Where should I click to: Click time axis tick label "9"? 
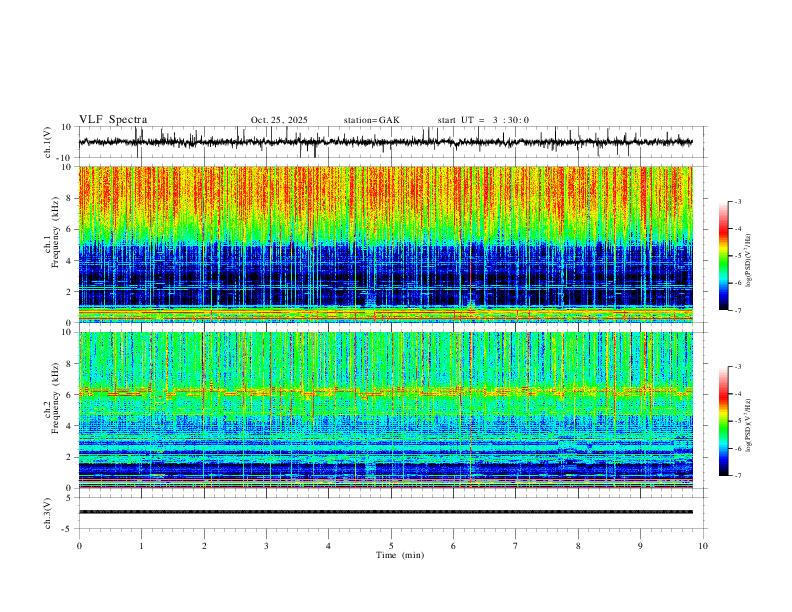tap(640, 546)
